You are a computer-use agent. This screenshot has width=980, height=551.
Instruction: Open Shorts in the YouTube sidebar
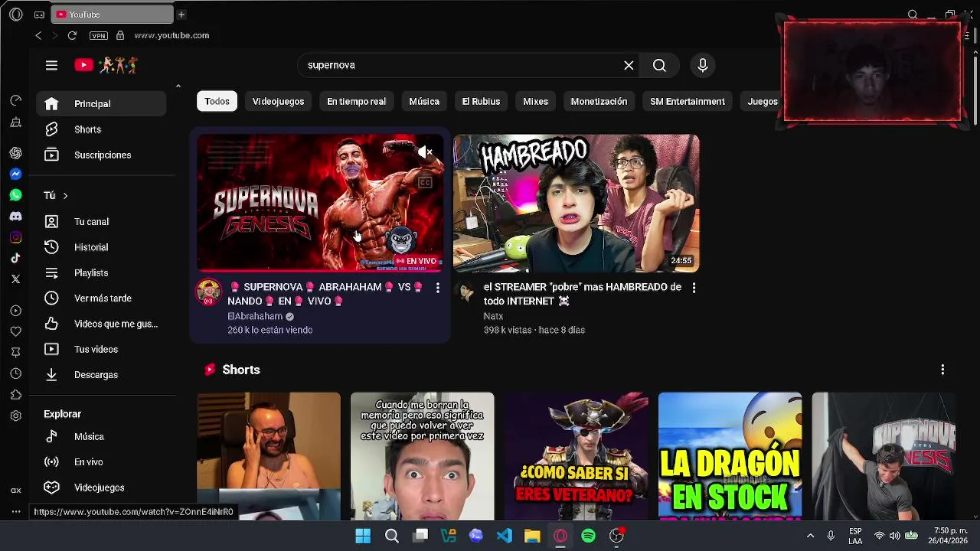click(x=101, y=129)
